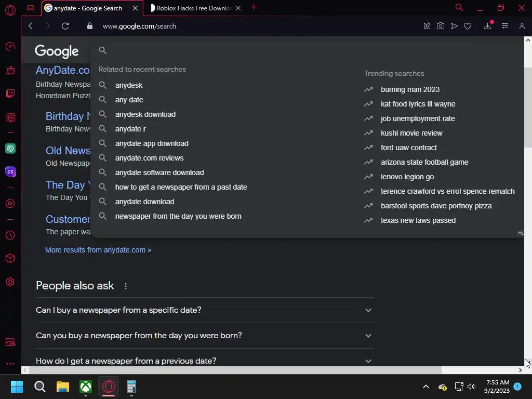Open the Opera menu logo
Image resolution: width=532 pixels, height=399 pixels.
[x=10, y=10]
